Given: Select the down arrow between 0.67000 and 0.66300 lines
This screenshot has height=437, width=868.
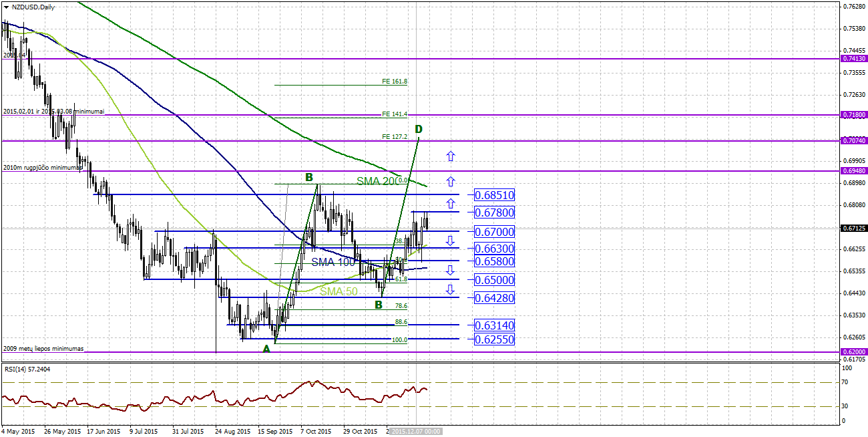Looking at the screenshot, I should 451,240.
